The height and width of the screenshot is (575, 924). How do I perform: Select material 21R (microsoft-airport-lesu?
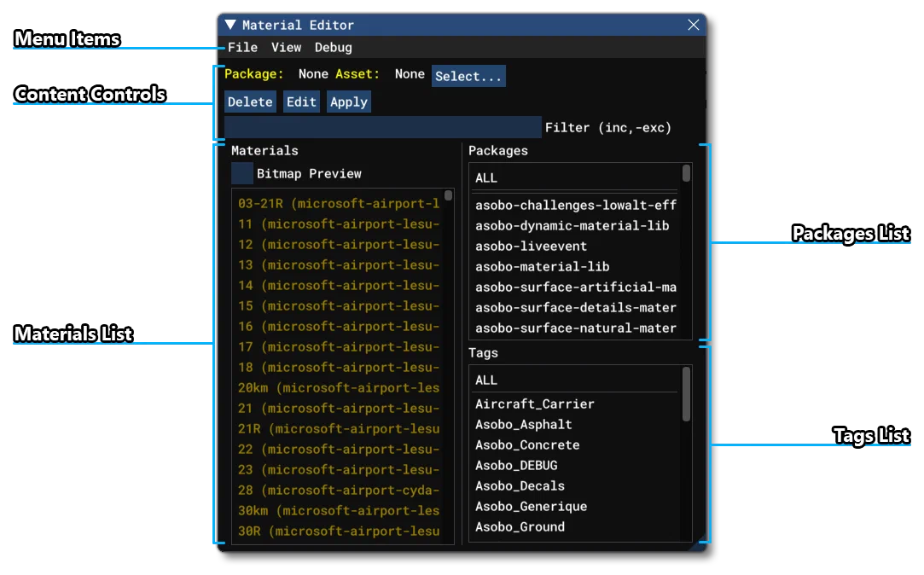(339, 429)
